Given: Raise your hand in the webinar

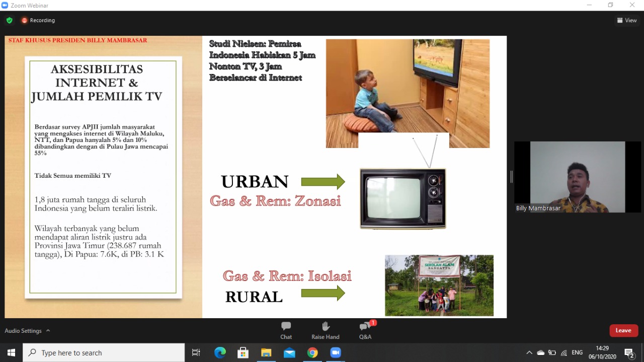Looking at the screenshot, I should (325, 330).
